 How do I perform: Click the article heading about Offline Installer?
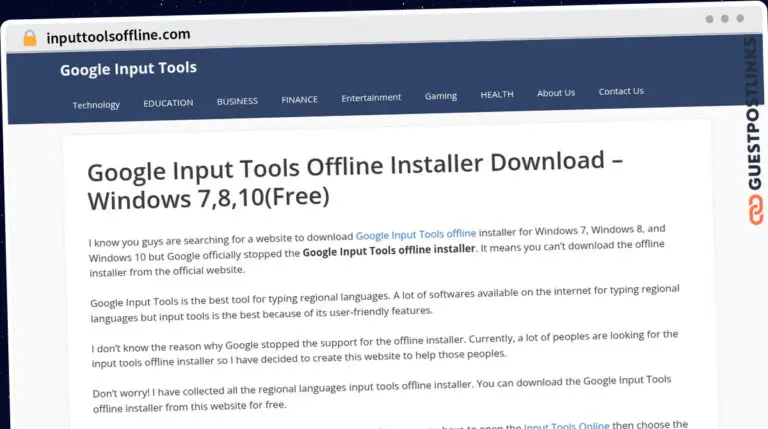(355, 180)
